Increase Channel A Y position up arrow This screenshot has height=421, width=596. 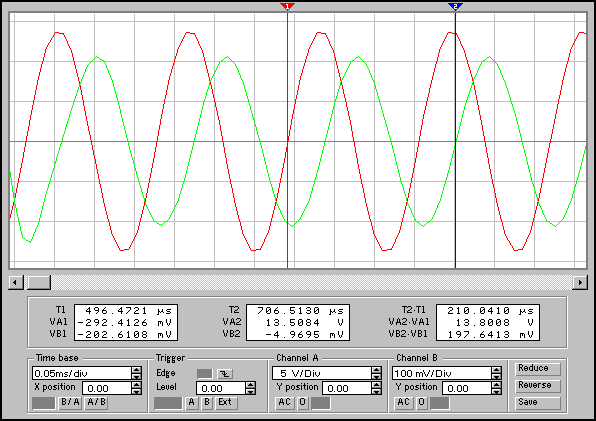point(376,385)
